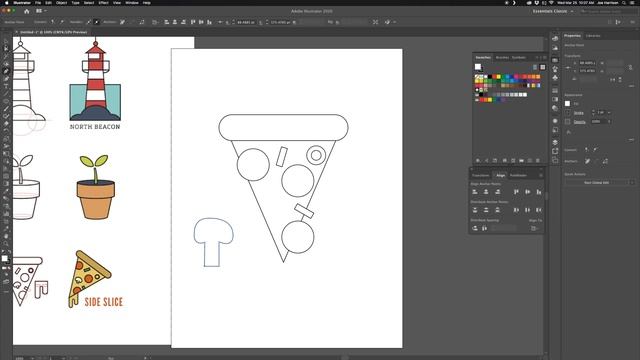Open Align To dropdown
Image resolution: width=640 pixels, height=360 pixels.
534,228
